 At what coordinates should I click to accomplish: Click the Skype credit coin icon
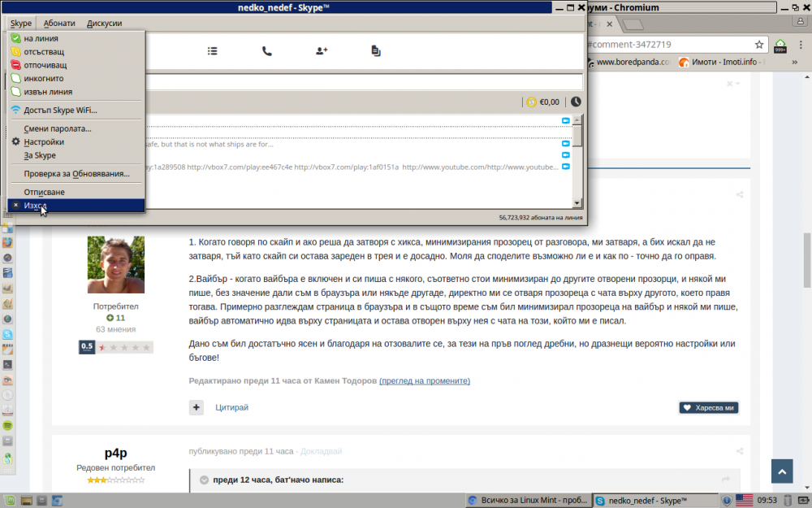point(531,102)
